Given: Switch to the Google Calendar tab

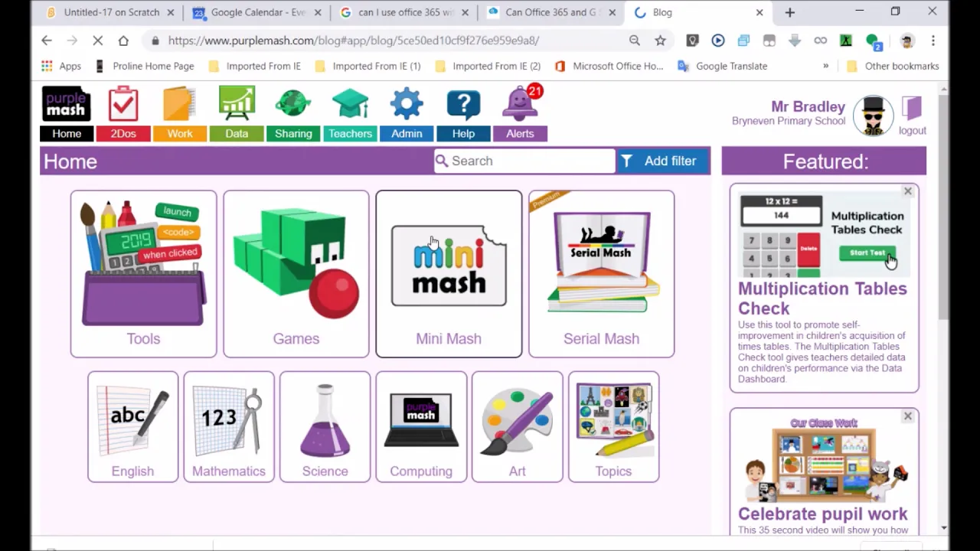Looking at the screenshot, I should pos(258,12).
